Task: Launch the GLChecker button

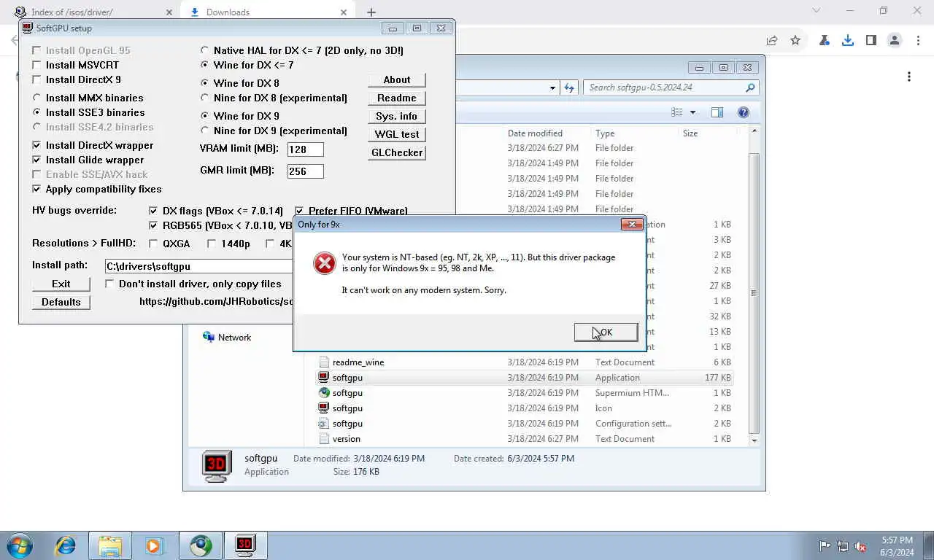Action: [x=397, y=152]
